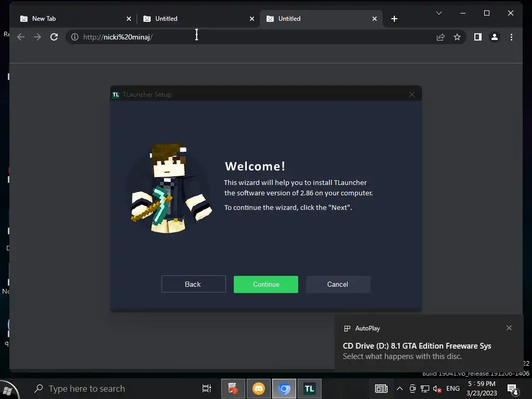Screen dimensions: 532x399
Task: Click the TL logo in setup title bar
Action: pyautogui.click(x=116, y=95)
